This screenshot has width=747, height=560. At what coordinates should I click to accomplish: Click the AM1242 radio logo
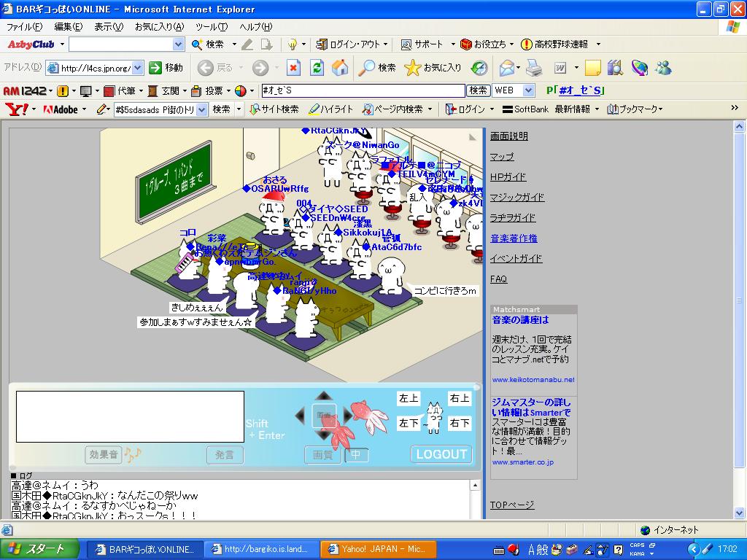(x=25, y=90)
